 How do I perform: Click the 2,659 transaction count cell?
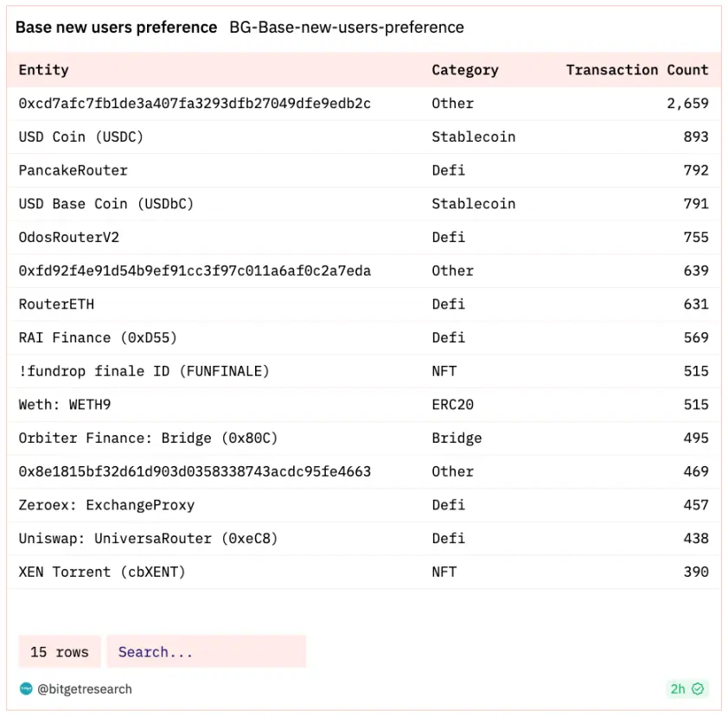click(687, 104)
